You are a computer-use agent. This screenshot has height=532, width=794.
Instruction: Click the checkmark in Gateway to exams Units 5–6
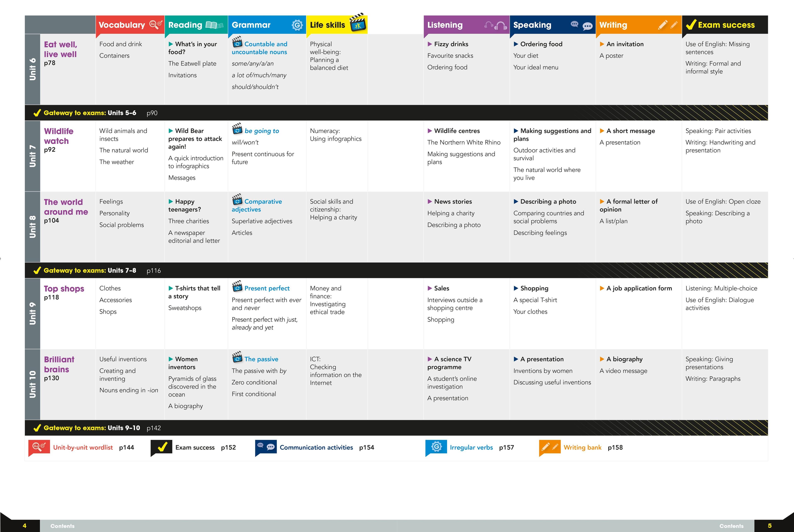(x=37, y=113)
